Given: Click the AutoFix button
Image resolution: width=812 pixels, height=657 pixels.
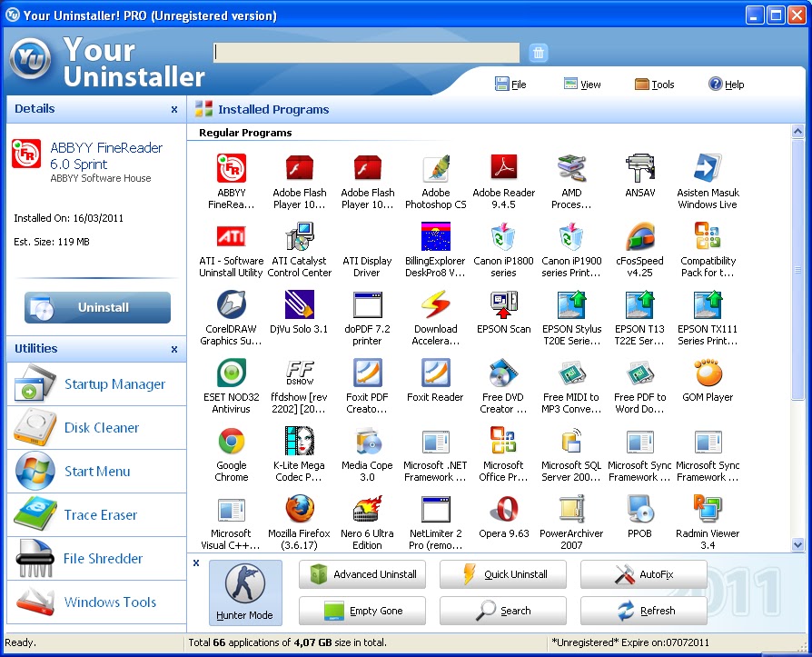Looking at the screenshot, I should click(x=644, y=574).
